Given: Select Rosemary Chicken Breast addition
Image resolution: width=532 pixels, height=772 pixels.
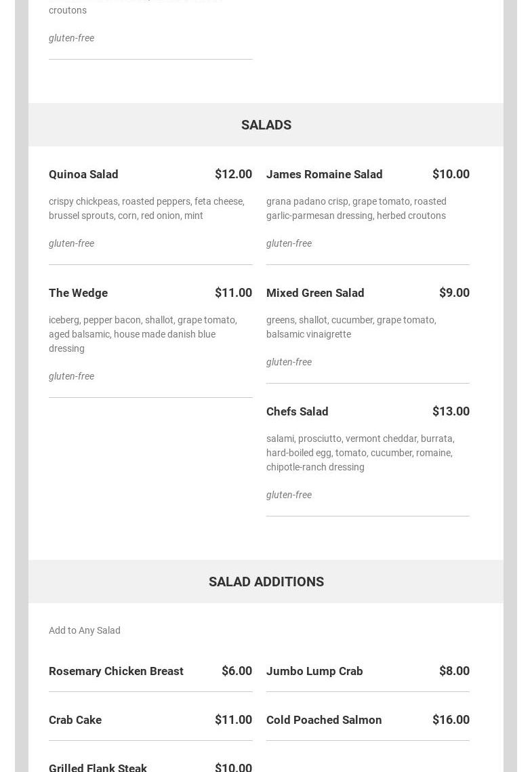Looking at the screenshot, I should [x=116, y=671].
